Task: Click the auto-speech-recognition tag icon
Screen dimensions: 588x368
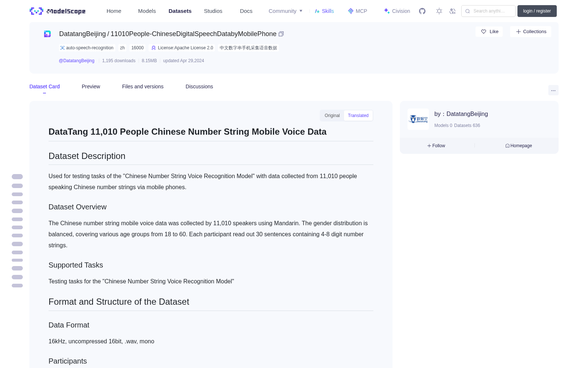Action: pos(62,48)
